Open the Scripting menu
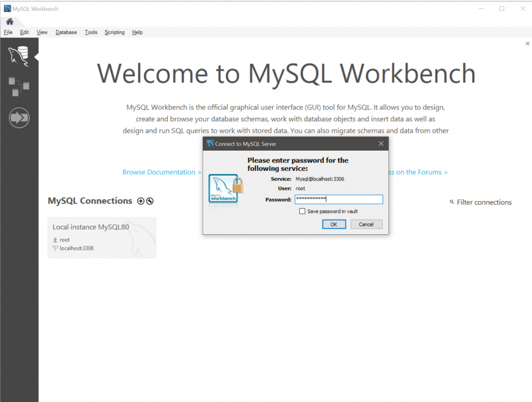This screenshot has height=402, width=532. point(114,32)
